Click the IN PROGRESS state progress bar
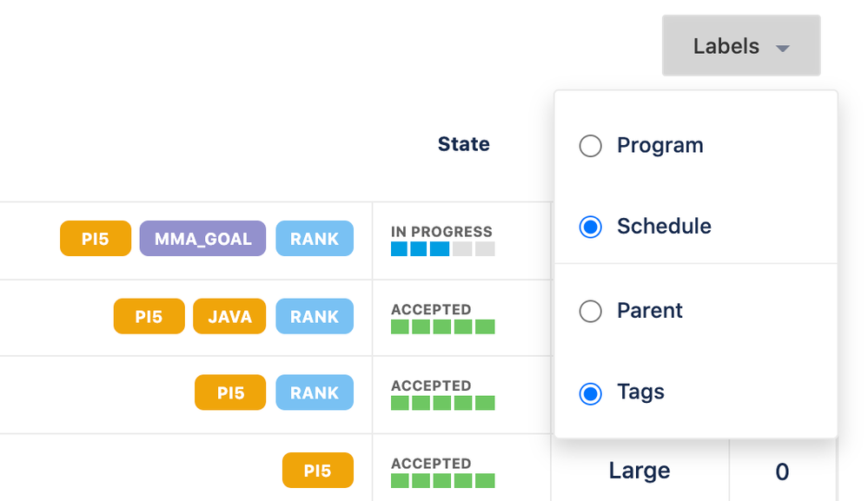The width and height of the screenshot is (868, 501). pos(442,248)
